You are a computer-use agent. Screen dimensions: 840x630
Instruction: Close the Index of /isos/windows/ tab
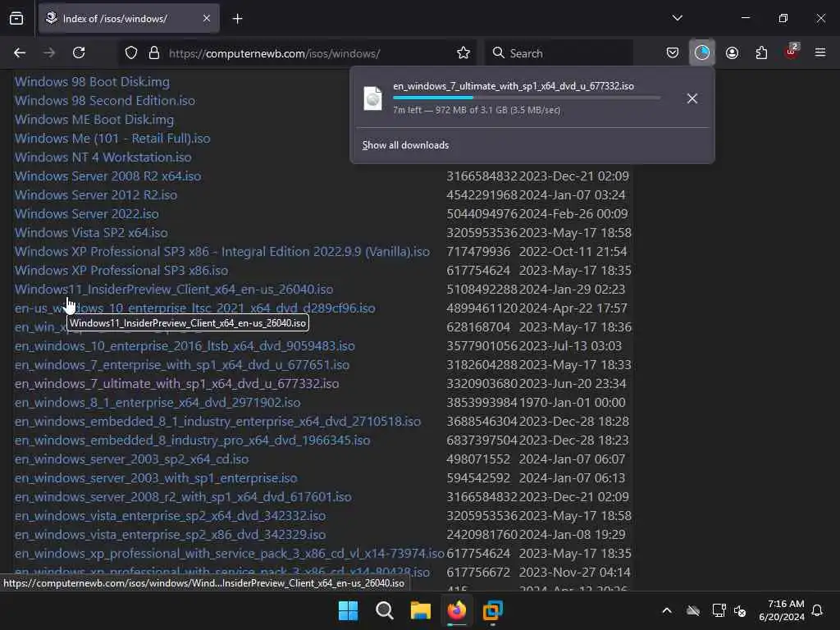(x=206, y=18)
